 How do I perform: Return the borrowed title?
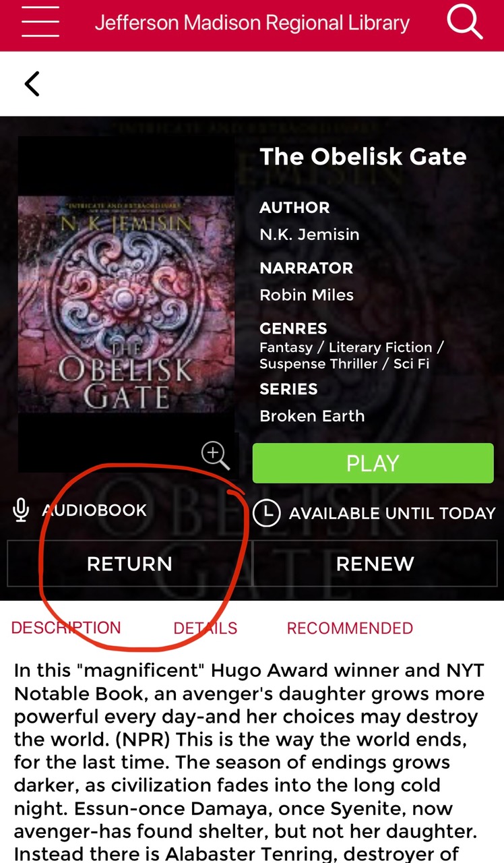click(129, 564)
